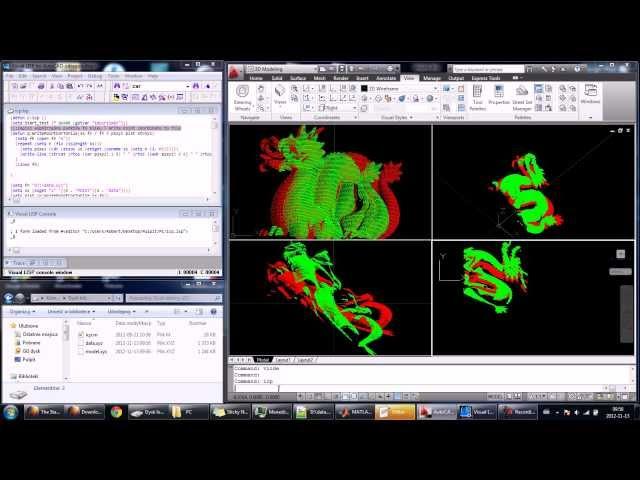Viewport: 640px width, 480px height.
Task: Click the black color swatch beside 3D Wireframe
Action: [364, 89]
